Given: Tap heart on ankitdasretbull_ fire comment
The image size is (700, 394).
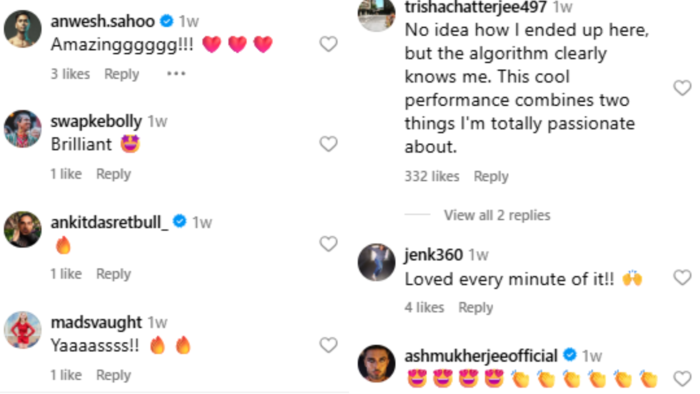Looking at the screenshot, I should 329,244.
